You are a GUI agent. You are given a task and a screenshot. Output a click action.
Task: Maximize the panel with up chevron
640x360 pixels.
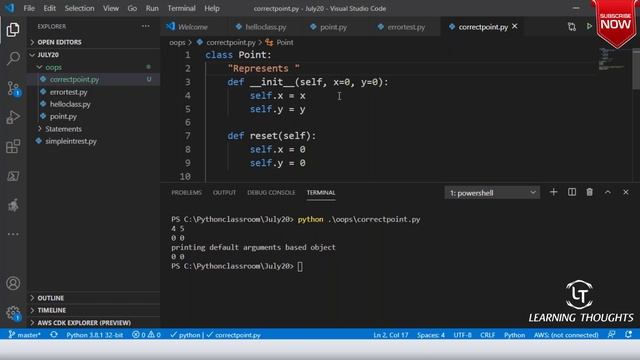(x=608, y=192)
